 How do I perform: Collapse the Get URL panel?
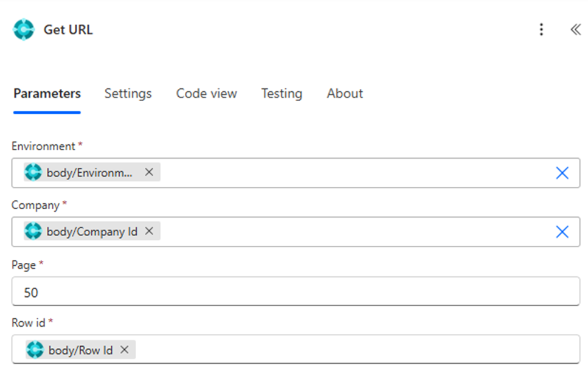(x=575, y=30)
